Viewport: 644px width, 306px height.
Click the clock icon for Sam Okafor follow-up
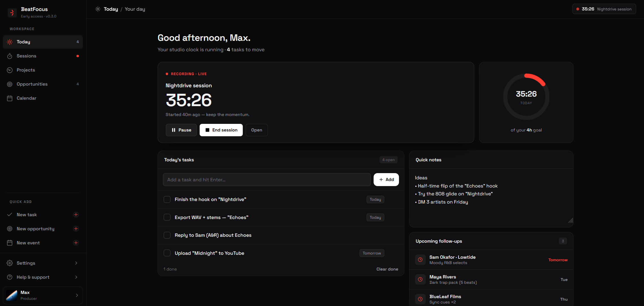tap(420, 260)
